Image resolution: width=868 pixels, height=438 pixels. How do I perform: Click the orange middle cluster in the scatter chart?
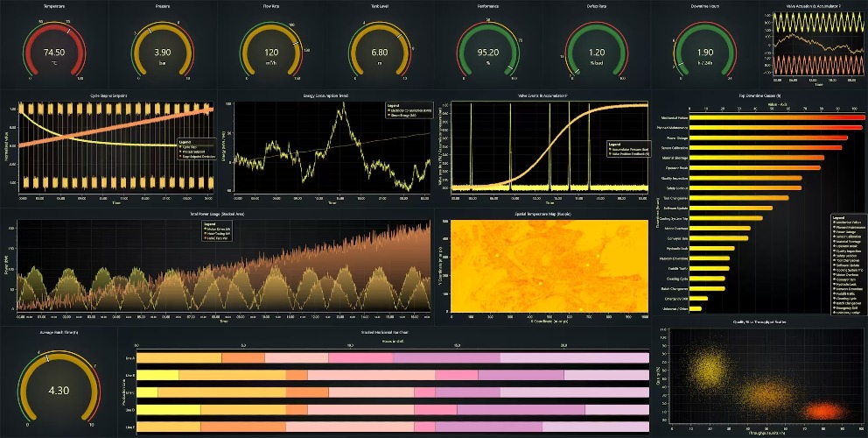(x=766, y=394)
